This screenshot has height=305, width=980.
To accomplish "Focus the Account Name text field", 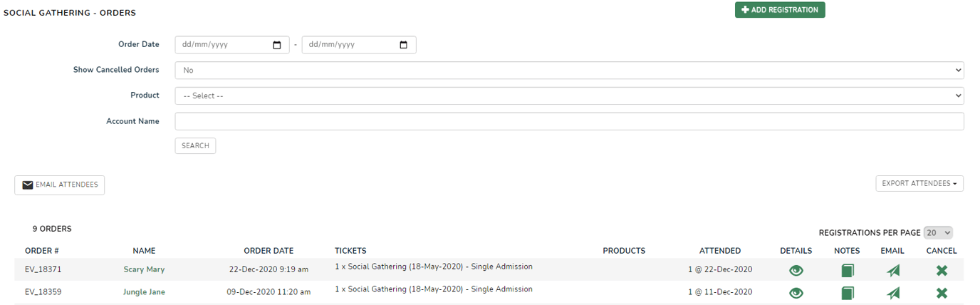I will coord(568,121).
